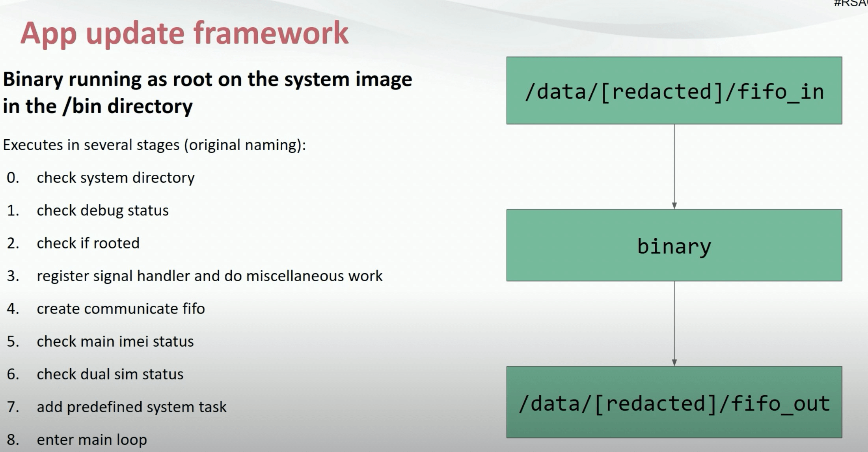Click the green binary box

point(674,245)
